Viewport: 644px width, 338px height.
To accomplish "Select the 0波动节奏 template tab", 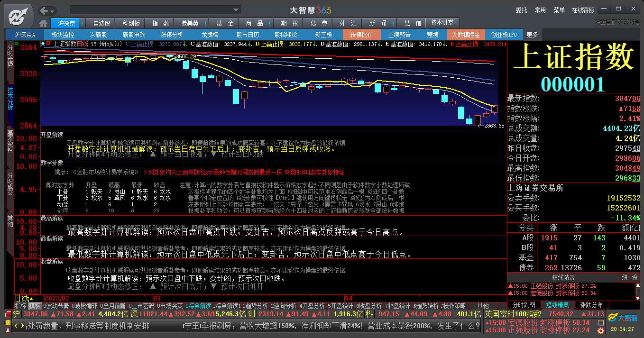I will pos(55,306).
